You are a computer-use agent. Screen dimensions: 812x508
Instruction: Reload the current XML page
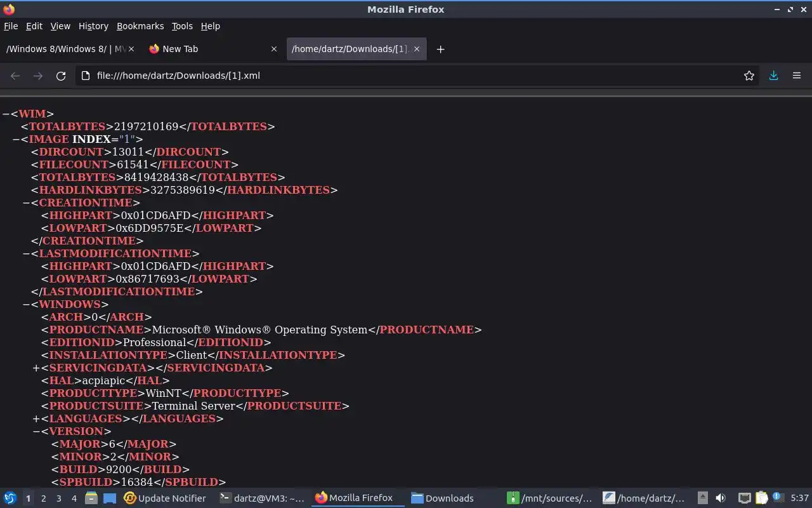pos(61,76)
